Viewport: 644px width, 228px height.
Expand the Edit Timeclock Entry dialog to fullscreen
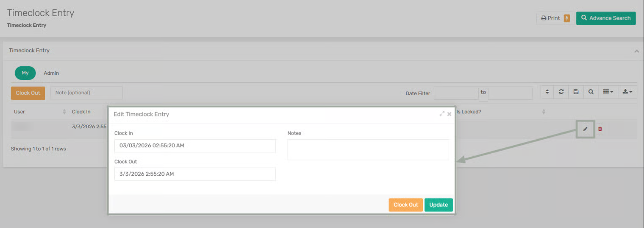[x=442, y=114]
